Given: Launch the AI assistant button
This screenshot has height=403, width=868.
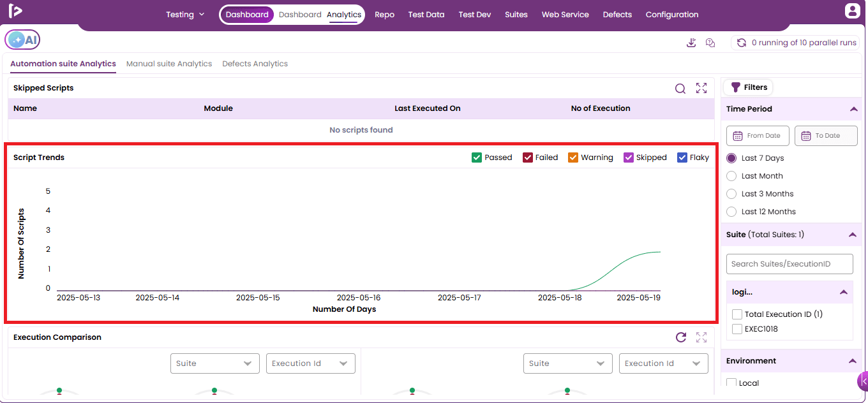Looking at the screenshot, I should point(22,40).
